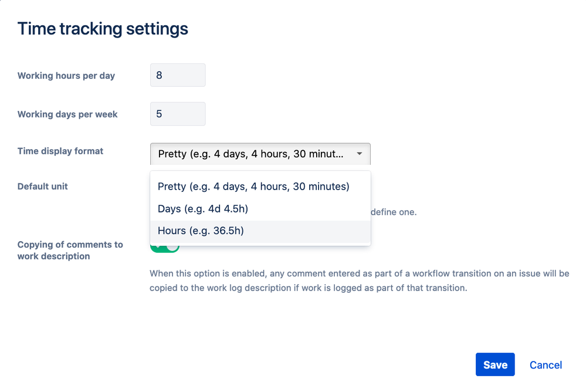
Task: Click the Default unit label
Action: click(43, 186)
